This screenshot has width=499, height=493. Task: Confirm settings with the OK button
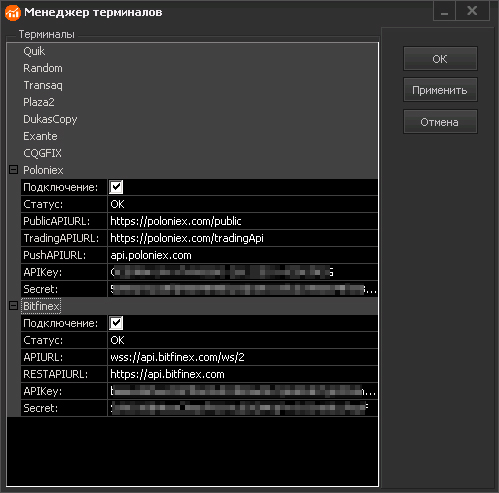click(440, 59)
